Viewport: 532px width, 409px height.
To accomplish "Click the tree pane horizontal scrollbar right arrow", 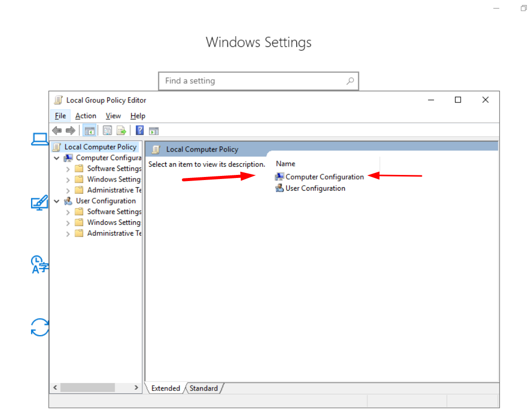I will [136, 388].
